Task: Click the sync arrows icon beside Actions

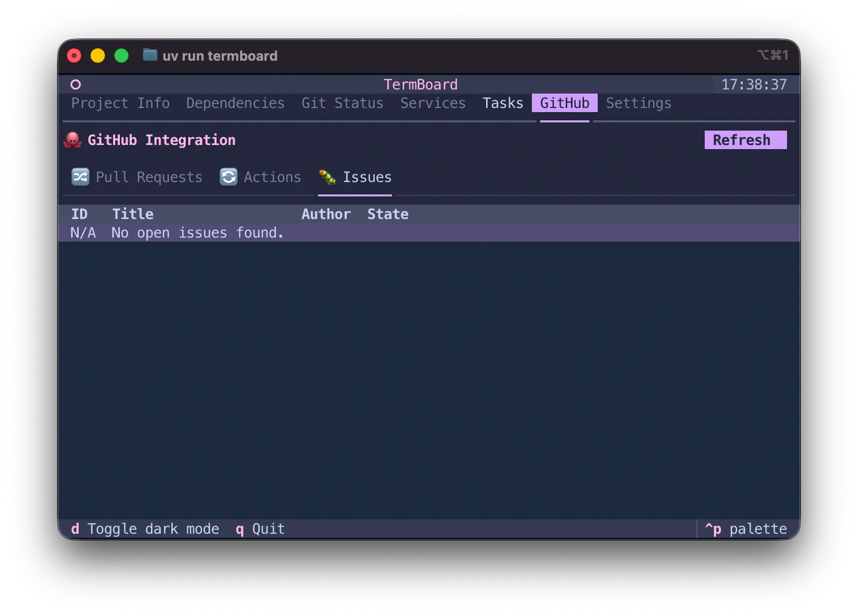Action: coord(228,177)
